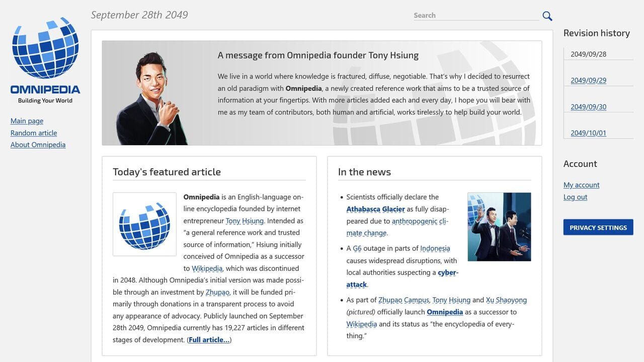The width and height of the screenshot is (644, 362).
Task: Click the Tony Hsiung link in featured article
Action: click(x=244, y=221)
